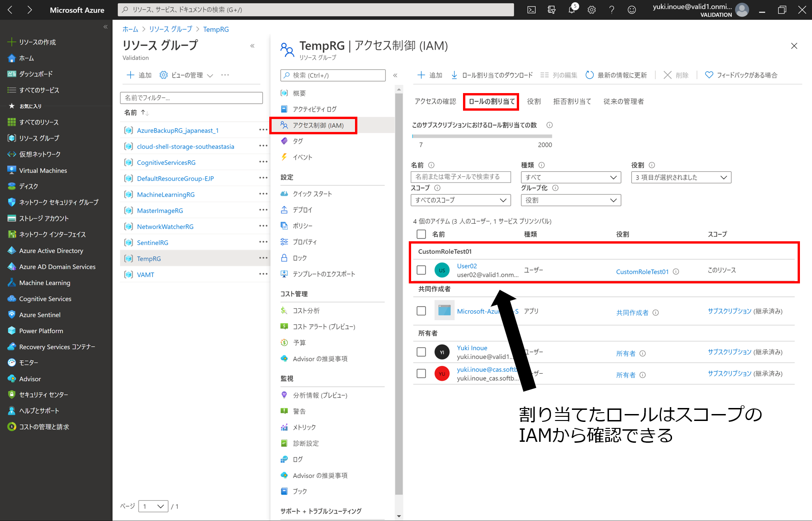This screenshot has width=812, height=521.
Task: Close the TempRG IAM blade
Action: (794, 46)
